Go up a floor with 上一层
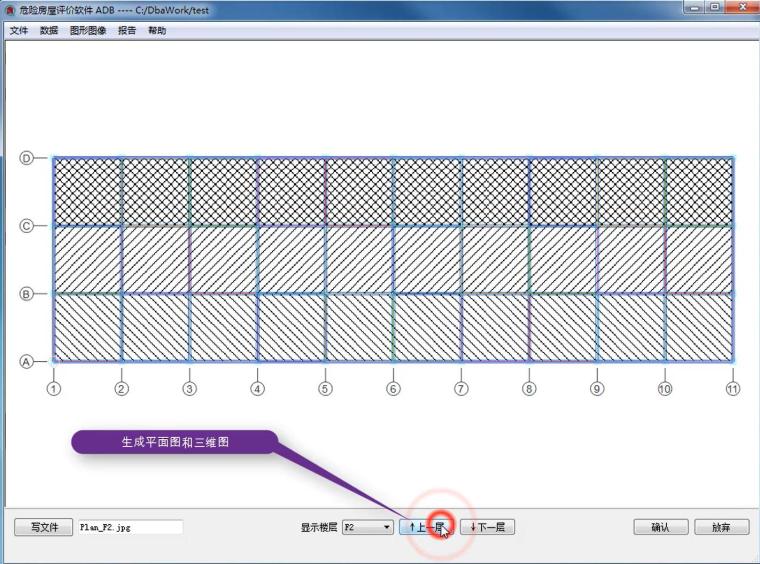The width and height of the screenshot is (760, 564). (x=426, y=527)
